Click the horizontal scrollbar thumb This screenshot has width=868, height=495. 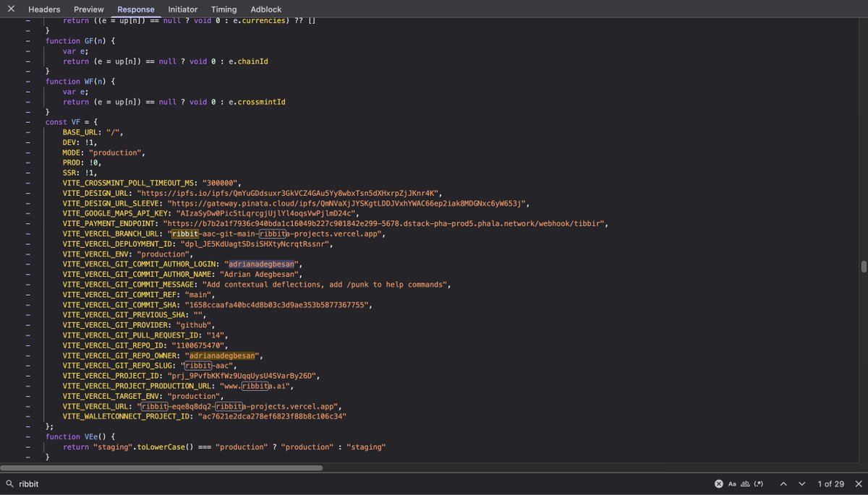point(161,468)
